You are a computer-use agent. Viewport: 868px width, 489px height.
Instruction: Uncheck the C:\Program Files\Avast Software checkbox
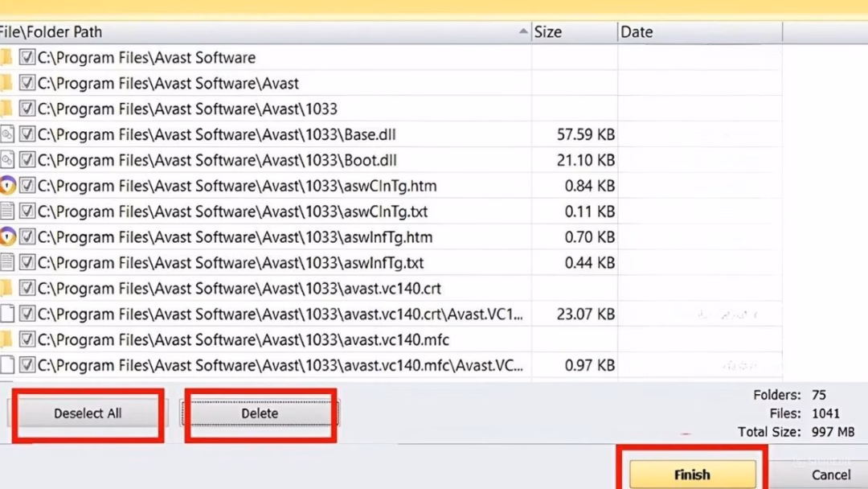tap(27, 57)
